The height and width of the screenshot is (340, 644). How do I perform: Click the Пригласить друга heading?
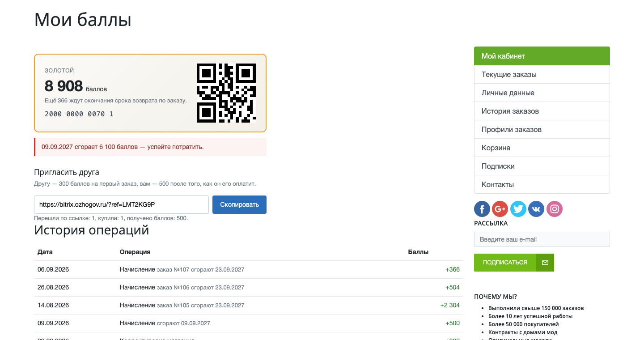point(67,172)
